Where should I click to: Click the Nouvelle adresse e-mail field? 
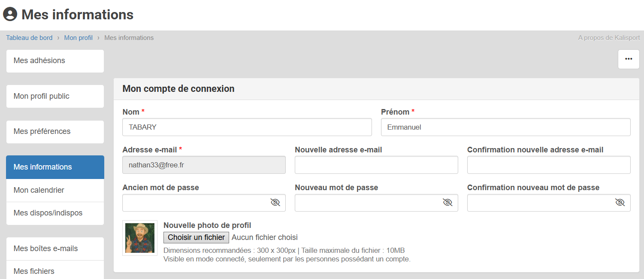click(x=376, y=165)
